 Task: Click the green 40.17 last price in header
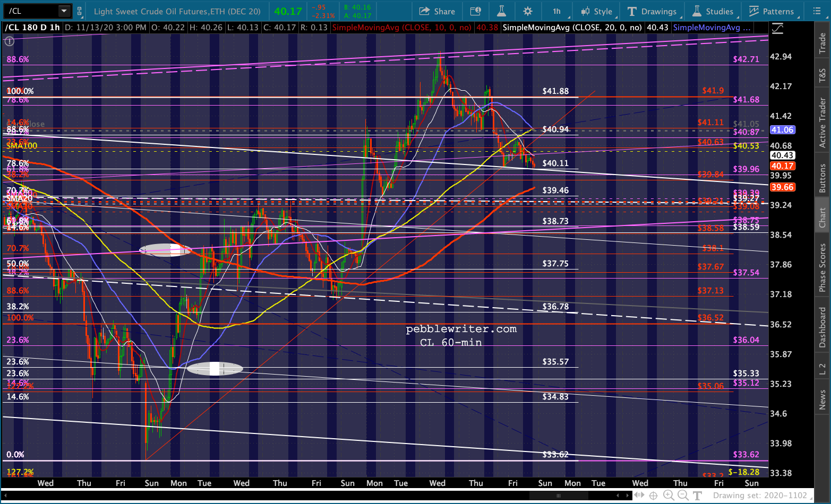[288, 11]
